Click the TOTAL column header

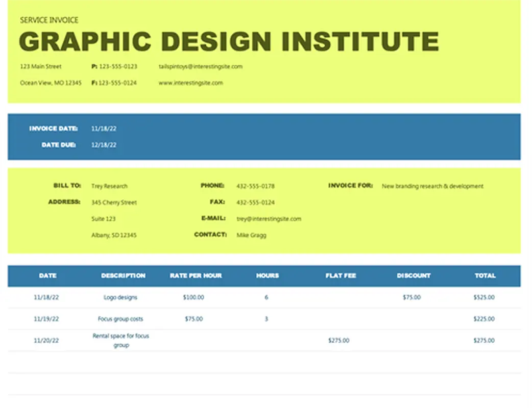(x=485, y=275)
